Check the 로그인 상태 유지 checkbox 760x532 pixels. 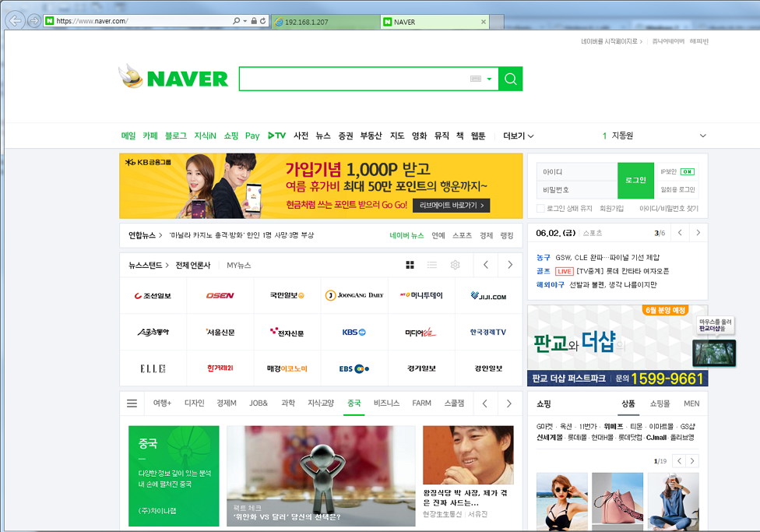point(540,209)
